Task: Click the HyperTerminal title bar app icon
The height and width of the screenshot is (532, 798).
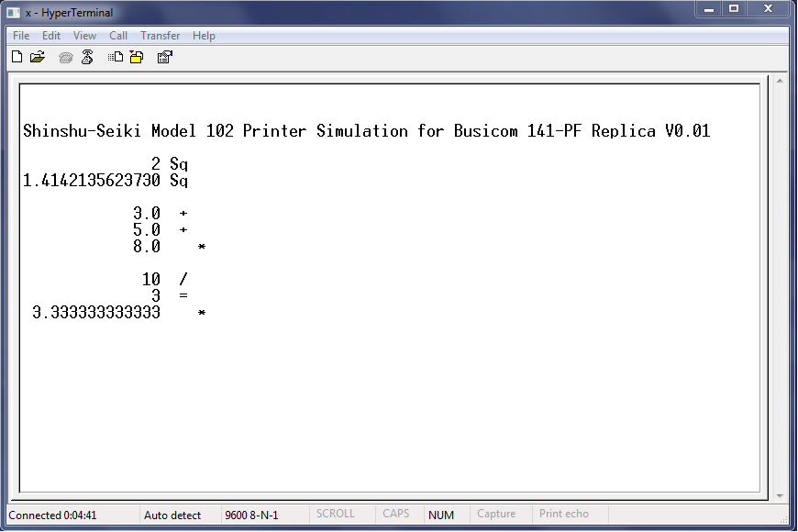Action: click(x=13, y=13)
